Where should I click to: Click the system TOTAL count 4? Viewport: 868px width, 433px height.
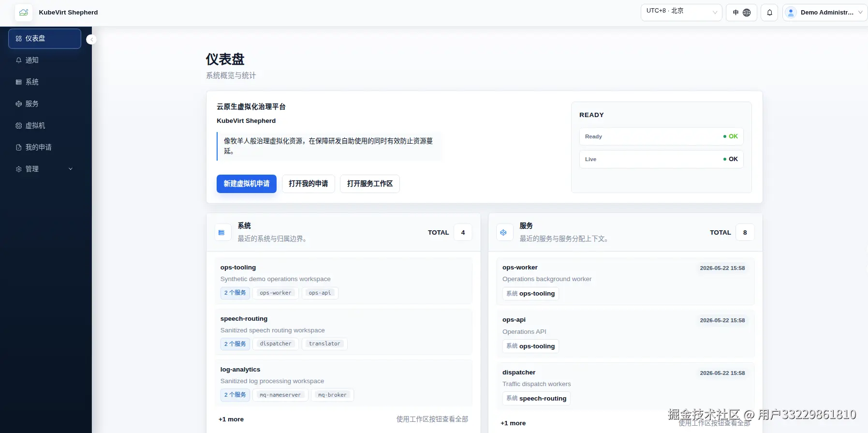(463, 233)
